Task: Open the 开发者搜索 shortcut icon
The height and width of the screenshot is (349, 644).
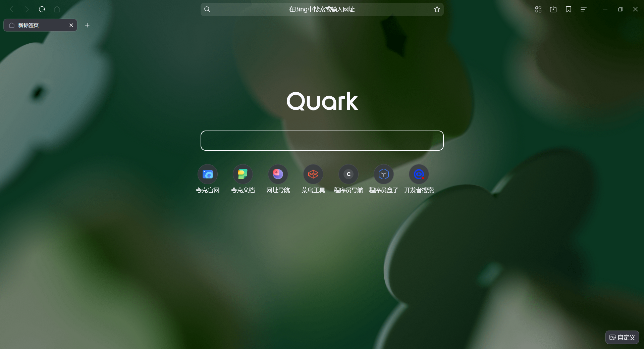Action: pos(419,174)
